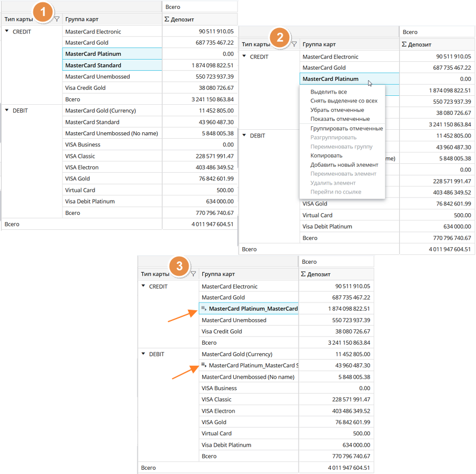The width and height of the screenshot is (476, 474).
Task: Click the filter icon in table 3 header
Action: point(193,275)
